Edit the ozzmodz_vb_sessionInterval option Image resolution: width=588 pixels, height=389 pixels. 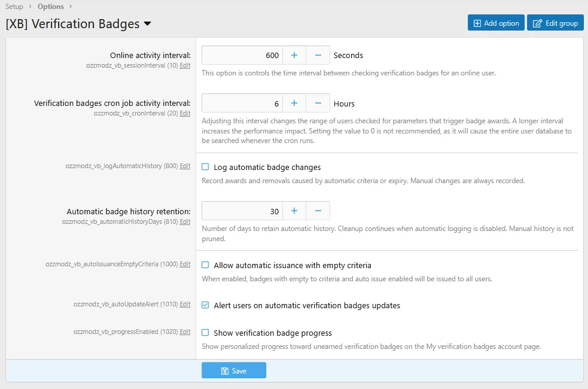(185, 65)
